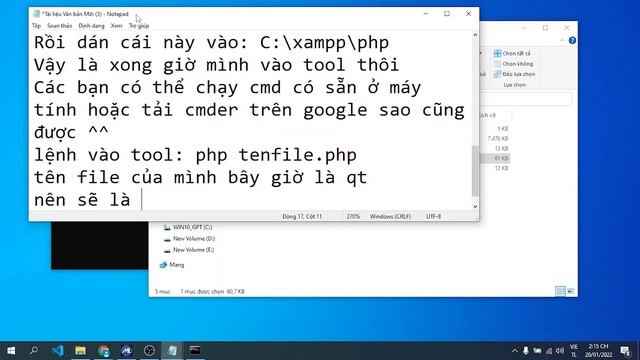Select New Volume (D:) in Explorer tree

189,239
